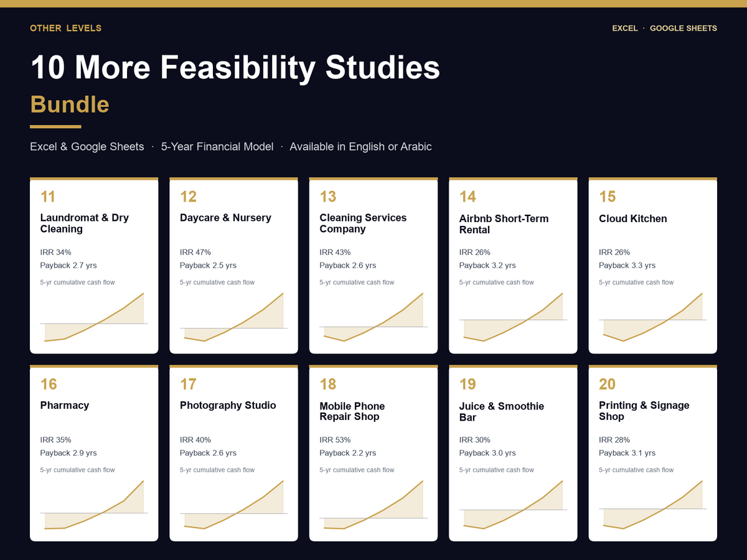This screenshot has width=747, height=560.
Task: Click the EXCEL label in header
Action: (x=625, y=28)
